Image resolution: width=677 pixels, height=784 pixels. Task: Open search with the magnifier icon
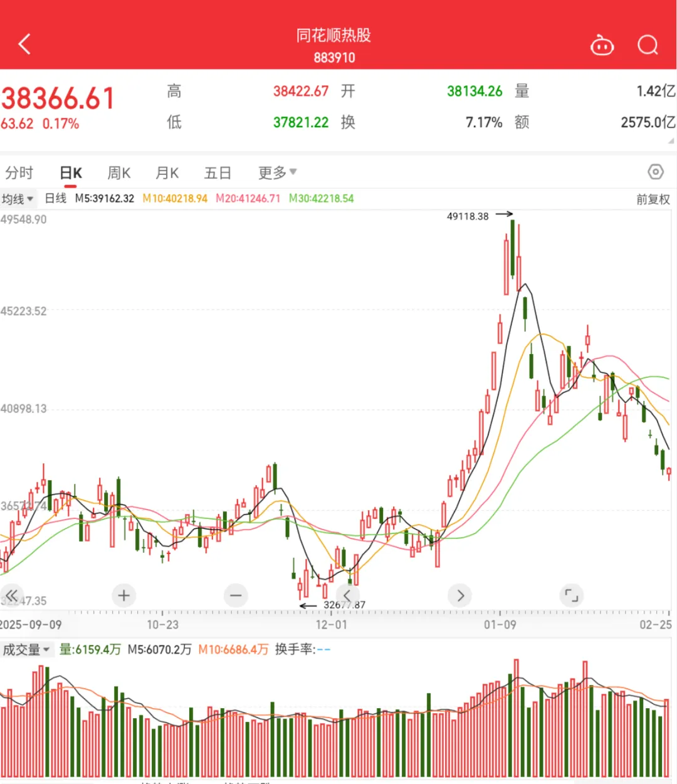(x=648, y=45)
